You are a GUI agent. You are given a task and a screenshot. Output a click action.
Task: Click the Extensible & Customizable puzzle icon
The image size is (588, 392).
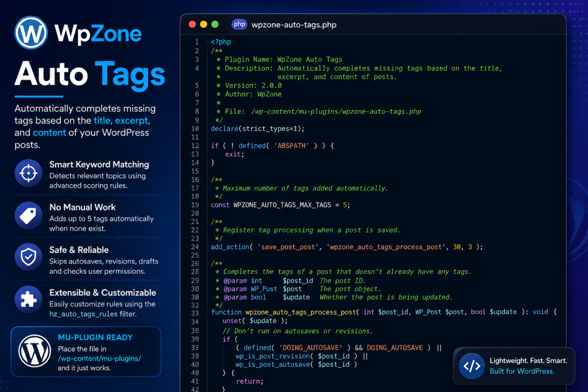point(29,300)
